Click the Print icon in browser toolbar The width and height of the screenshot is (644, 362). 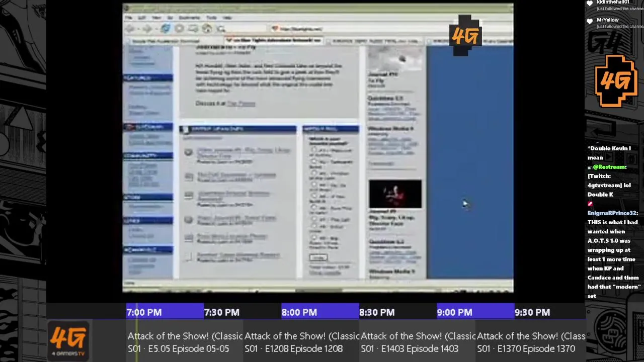pos(193,29)
